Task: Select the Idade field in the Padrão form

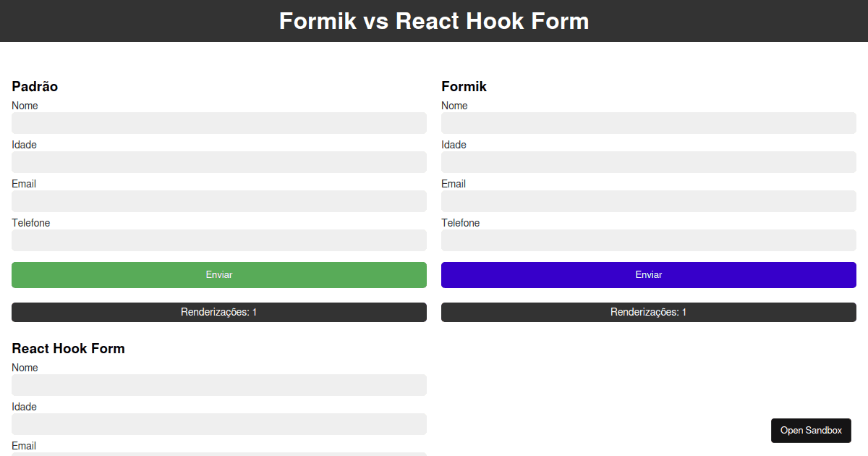Action: click(x=218, y=162)
